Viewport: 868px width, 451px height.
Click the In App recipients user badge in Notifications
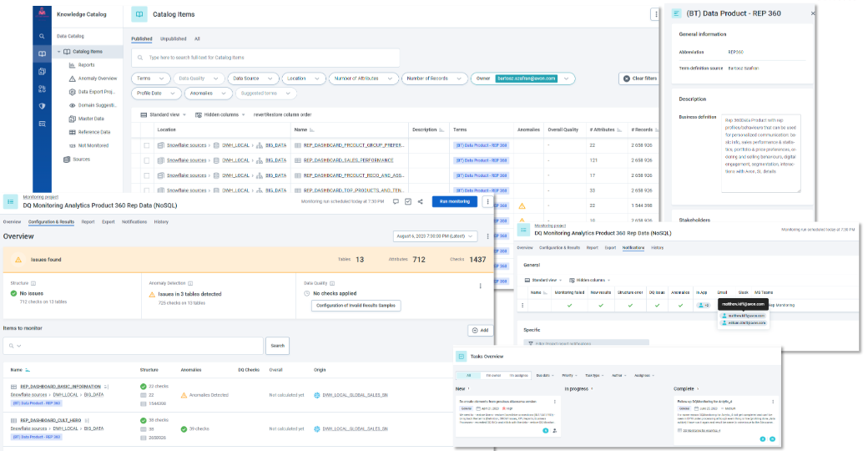pos(703,306)
